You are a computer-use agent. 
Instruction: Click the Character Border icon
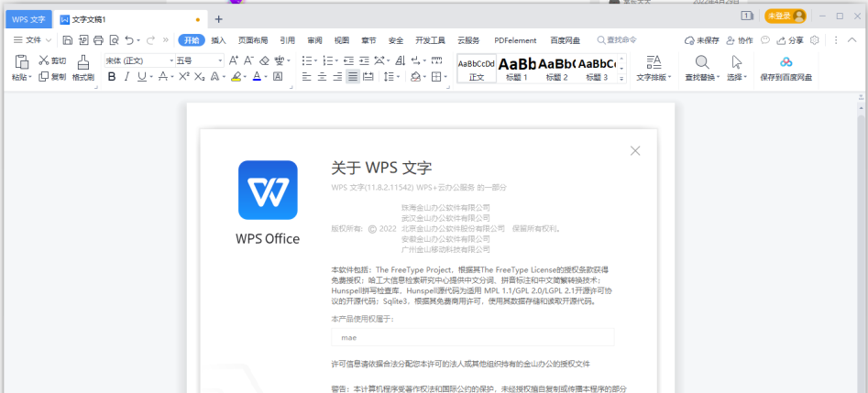(278, 77)
